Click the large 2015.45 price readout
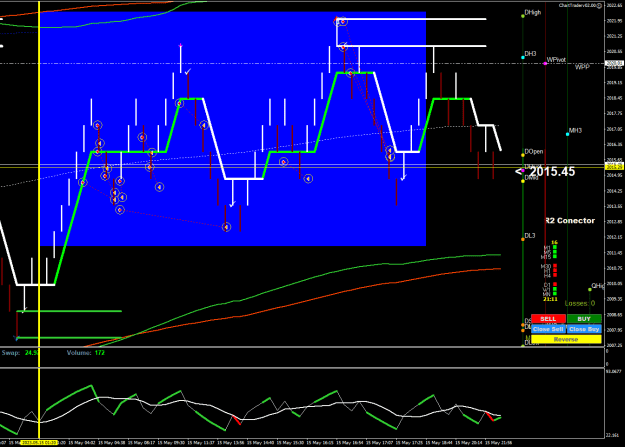This screenshot has height=447, width=625. (x=552, y=172)
